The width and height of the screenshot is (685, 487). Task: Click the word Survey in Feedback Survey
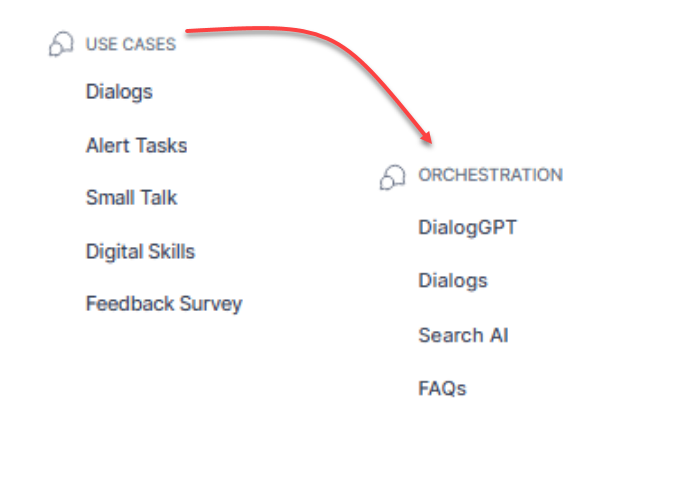pyautogui.click(x=211, y=303)
